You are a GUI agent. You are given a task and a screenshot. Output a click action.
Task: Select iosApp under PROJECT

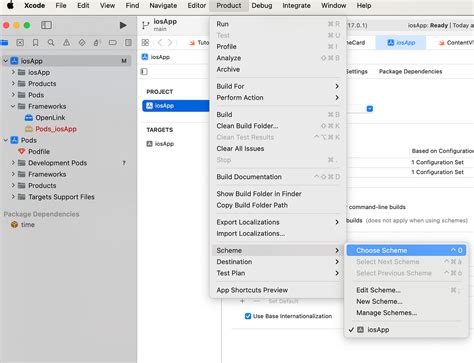pos(176,106)
